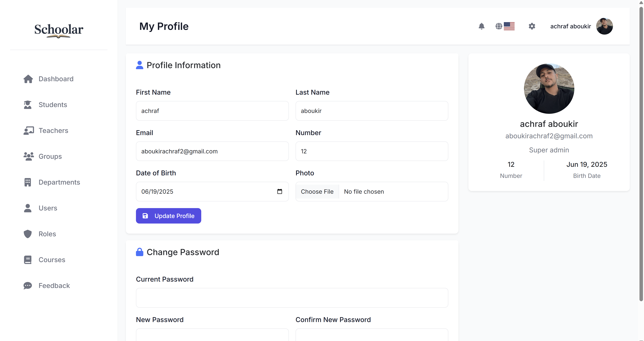Screen dimensions: 644x341
Task: Click the Super admin role text
Action: (549, 150)
